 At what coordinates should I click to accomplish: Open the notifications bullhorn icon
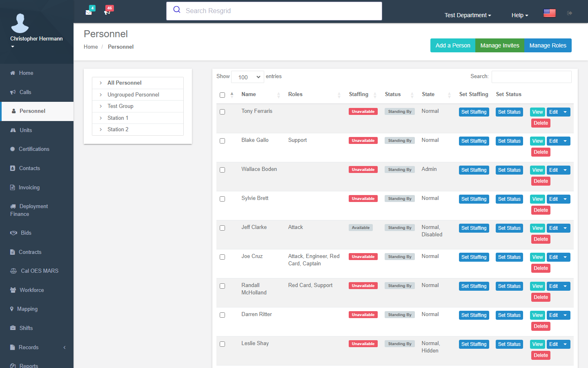click(x=107, y=12)
